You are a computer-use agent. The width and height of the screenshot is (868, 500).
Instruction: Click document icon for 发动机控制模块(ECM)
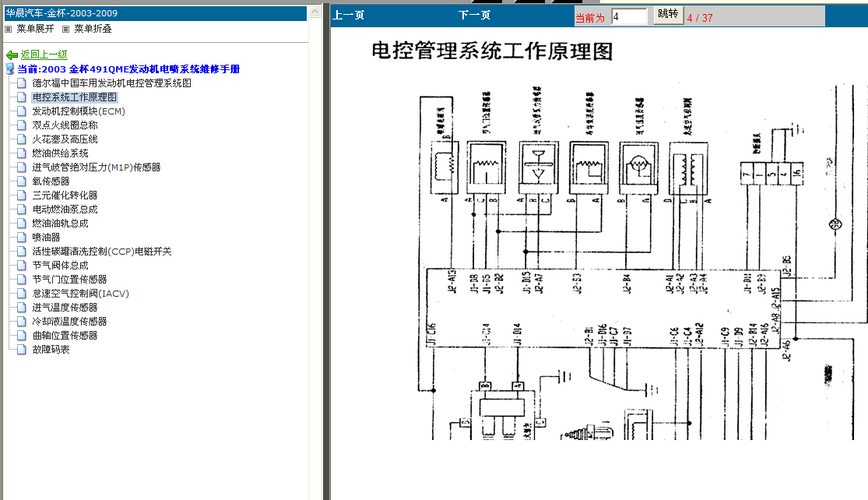tap(22, 111)
